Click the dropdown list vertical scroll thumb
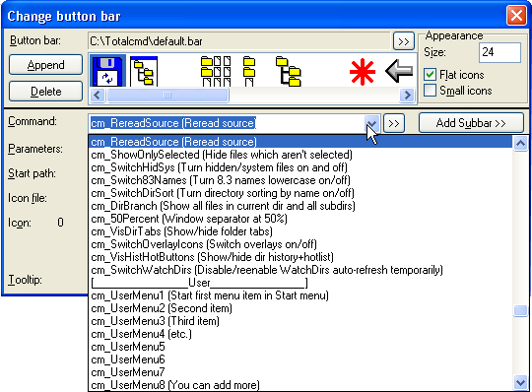 pos(520,310)
